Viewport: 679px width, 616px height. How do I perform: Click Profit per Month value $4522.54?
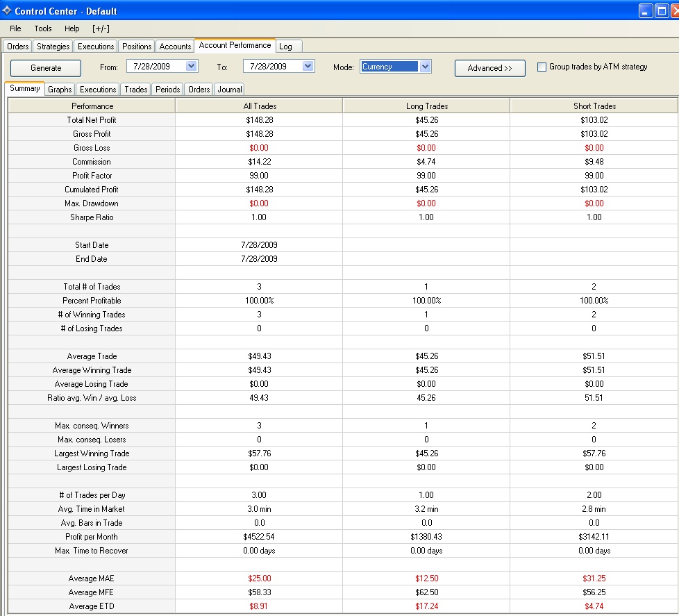point(259,537)
